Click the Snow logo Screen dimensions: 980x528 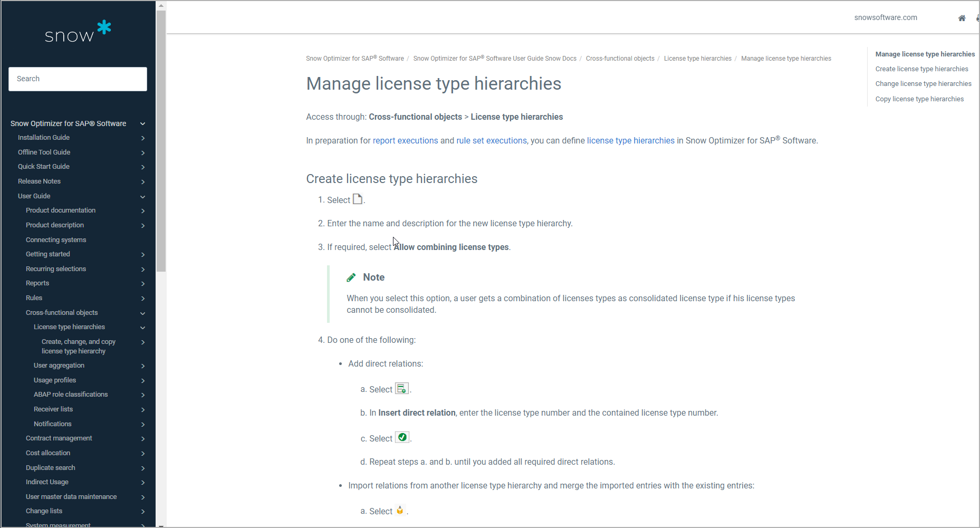(x=78, y=31)
